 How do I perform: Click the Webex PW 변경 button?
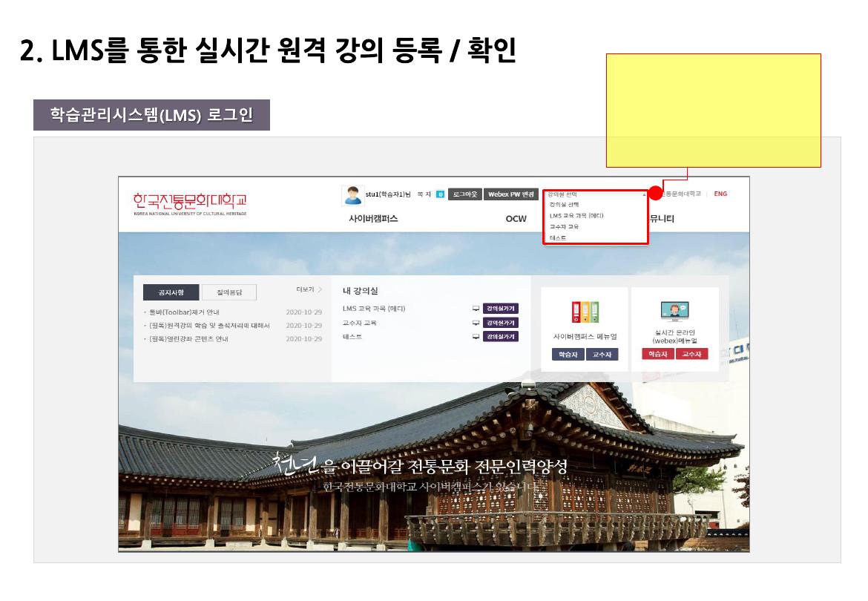point(511,194)
